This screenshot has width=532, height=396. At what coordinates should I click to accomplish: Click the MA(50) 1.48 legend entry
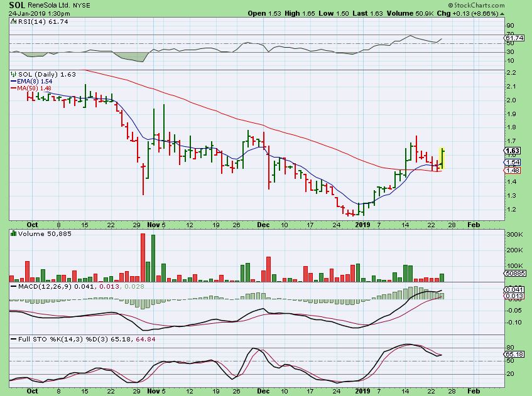pyautogui.click(x=31, y=88)
